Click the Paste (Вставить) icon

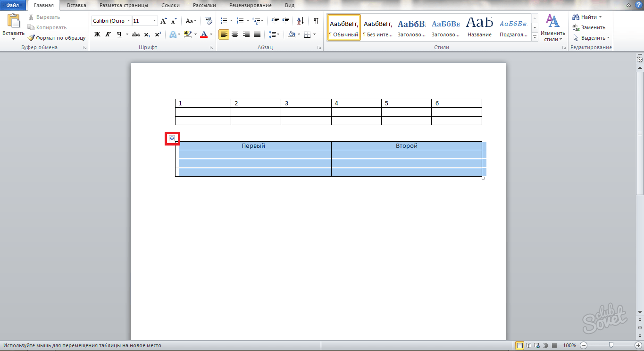coord(13,22)
